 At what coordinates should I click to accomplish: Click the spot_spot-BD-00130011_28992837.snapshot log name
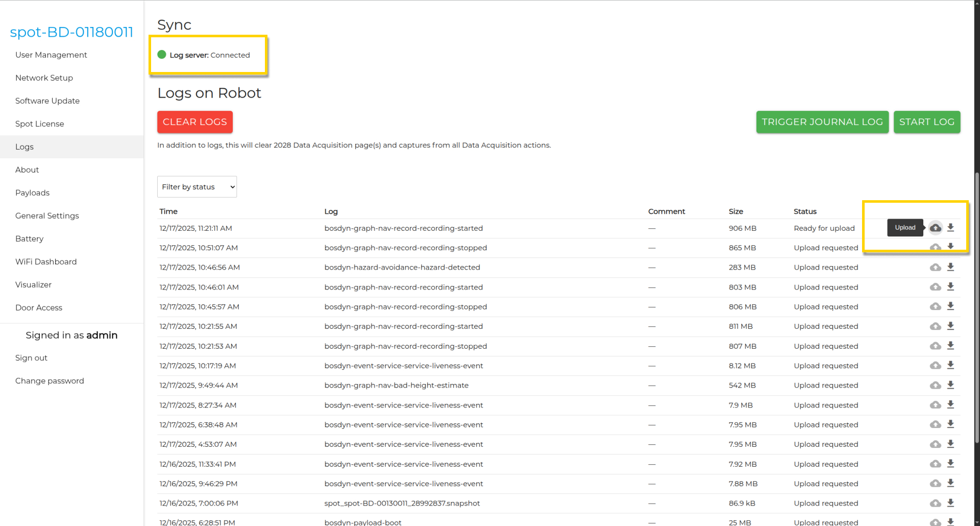[402, 503]
